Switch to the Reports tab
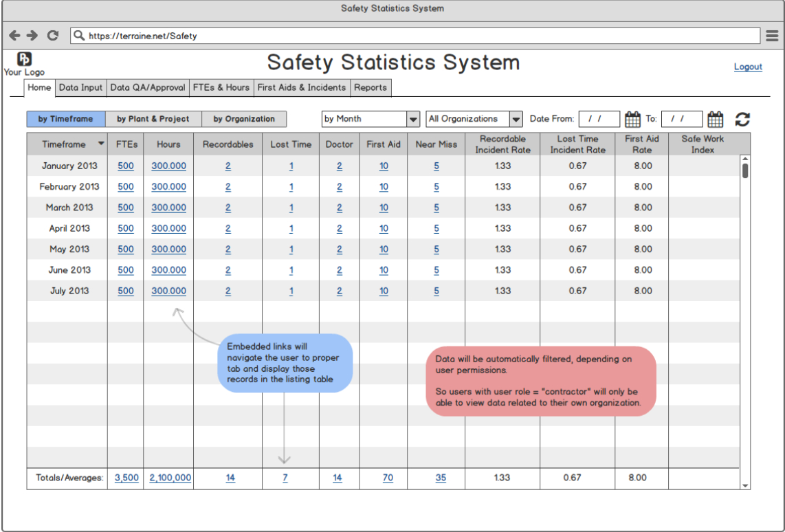 click(371, 87)
